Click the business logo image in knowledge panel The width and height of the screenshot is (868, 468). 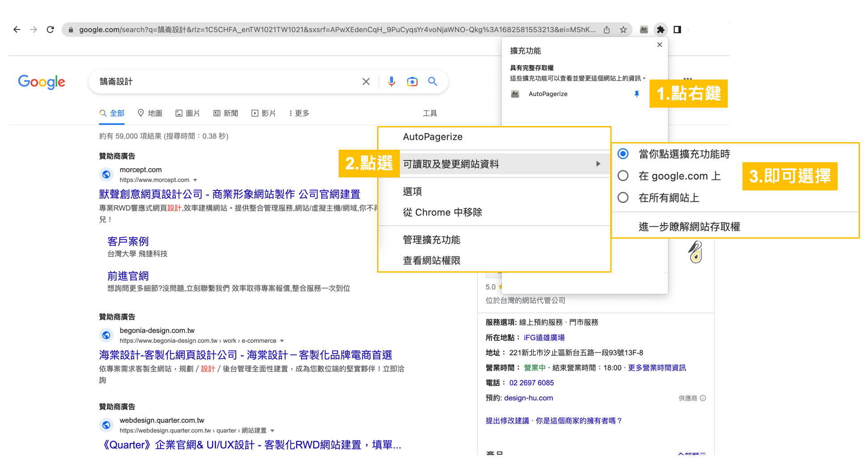[695, 252]
